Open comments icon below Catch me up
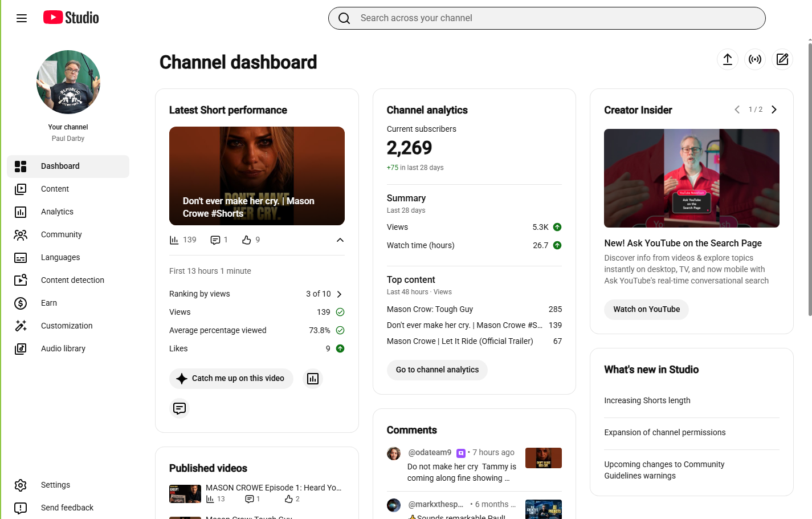The height and width of the screenshot is (519, 812). coord(179,408)
